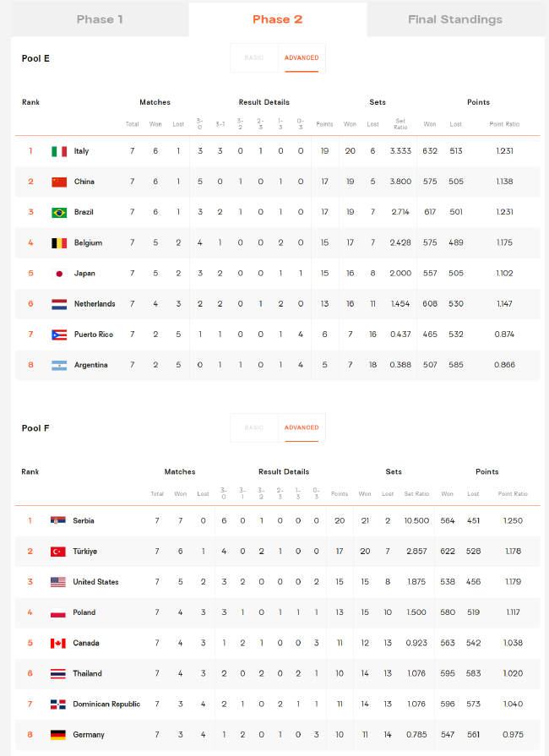Click the Germany flag icon
This screenshot has width=549, height=756.
tap(57, 735)
